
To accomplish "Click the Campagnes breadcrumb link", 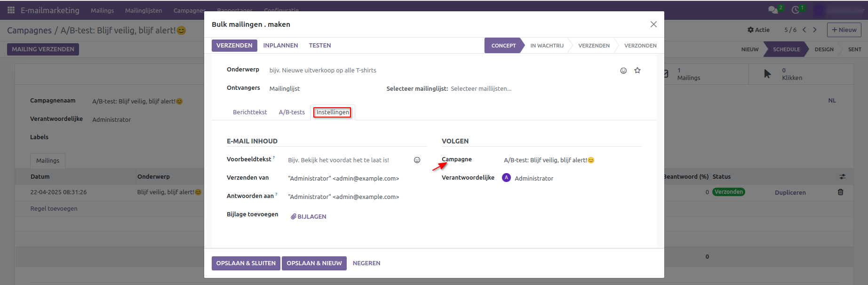I will pos(29,31).
